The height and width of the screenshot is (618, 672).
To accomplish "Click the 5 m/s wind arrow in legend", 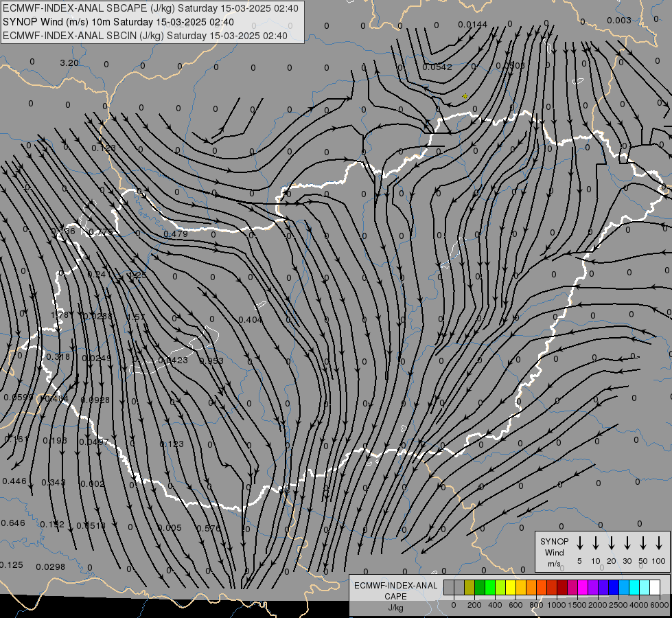I will [x=579, y=543].
